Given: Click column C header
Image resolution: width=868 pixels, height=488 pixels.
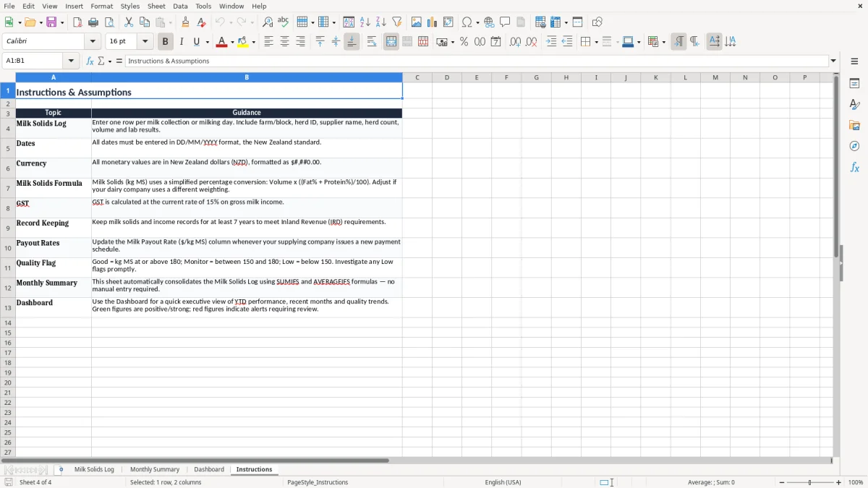Looking at the screenshot, I should click(417, 77).
